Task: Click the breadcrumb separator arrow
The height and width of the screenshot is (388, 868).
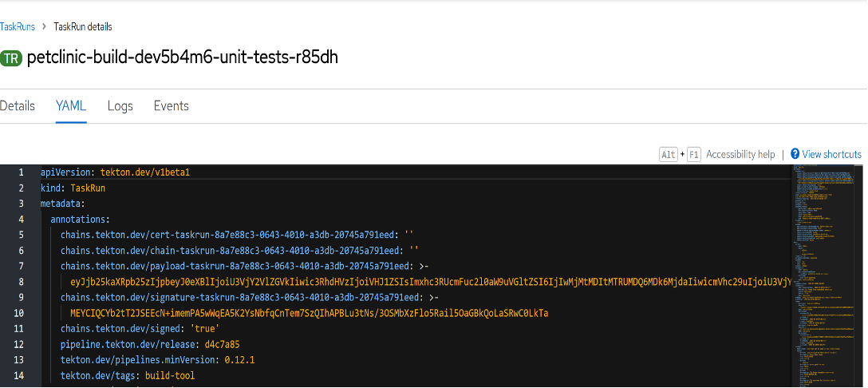Action: (45, 26)
